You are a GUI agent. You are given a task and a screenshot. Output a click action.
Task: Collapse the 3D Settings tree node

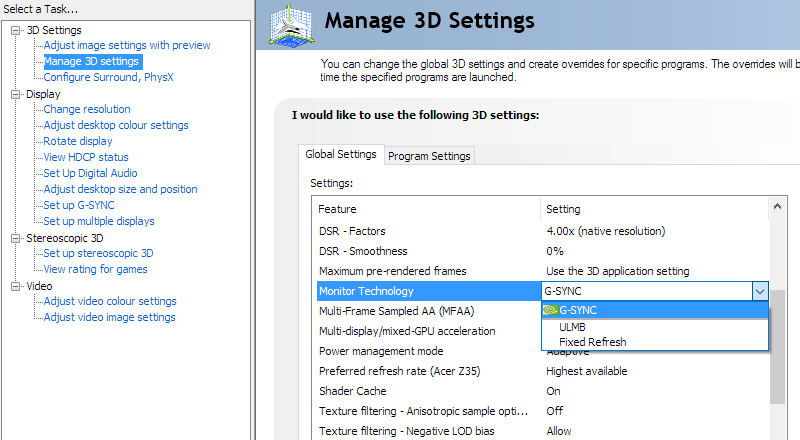(16, 30)
